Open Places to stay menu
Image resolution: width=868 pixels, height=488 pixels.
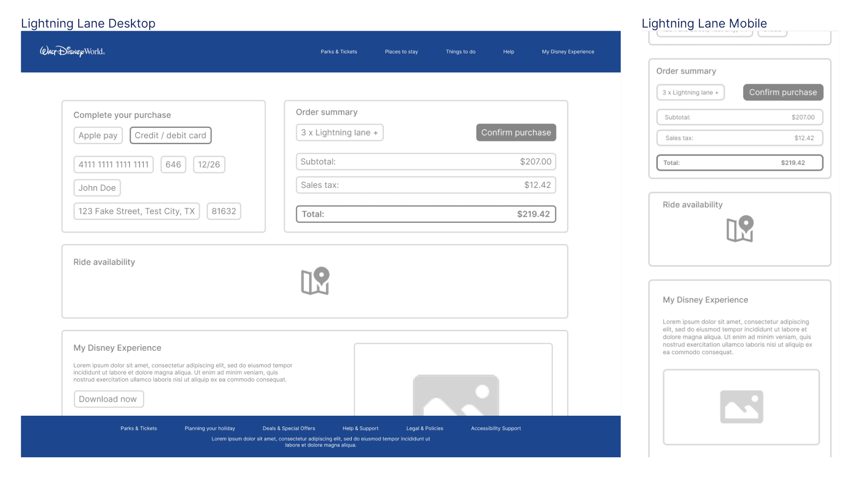(x=401, y=52)
